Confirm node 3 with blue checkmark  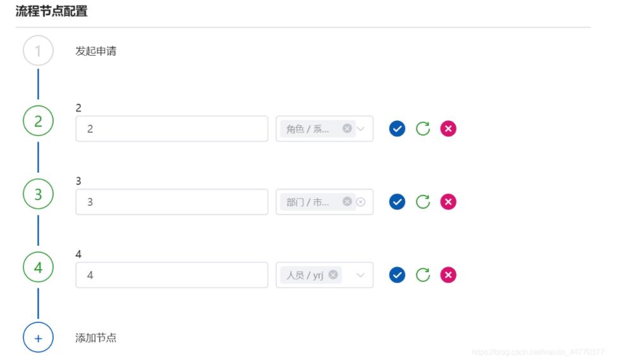[x=397, y=202]
